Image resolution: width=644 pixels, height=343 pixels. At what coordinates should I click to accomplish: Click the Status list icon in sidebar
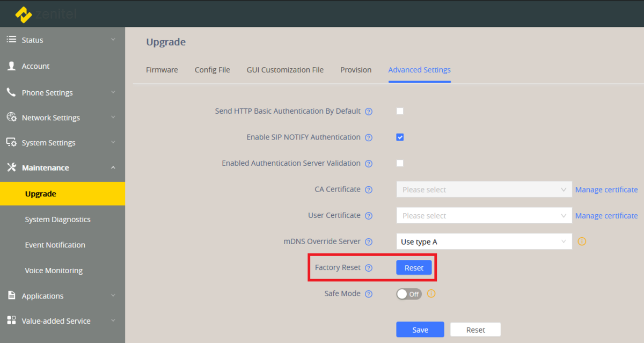pyautogui.click(x=11, y=40)
